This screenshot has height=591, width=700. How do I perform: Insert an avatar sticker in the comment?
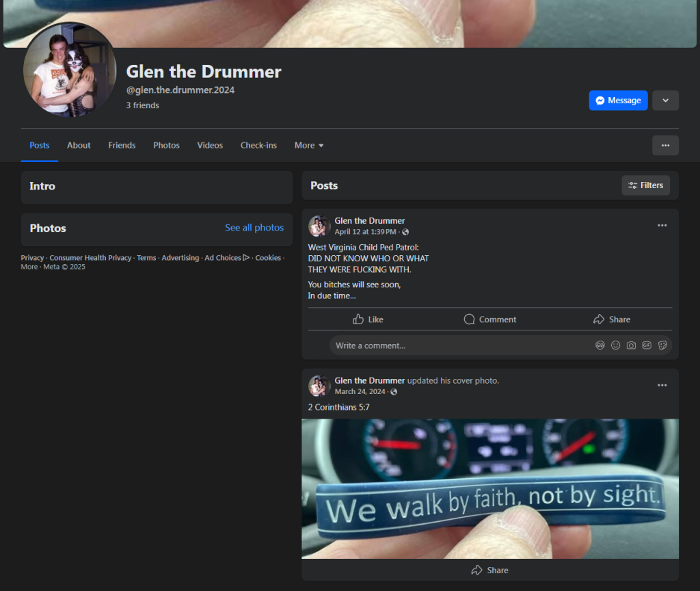[x=600, y=345]
